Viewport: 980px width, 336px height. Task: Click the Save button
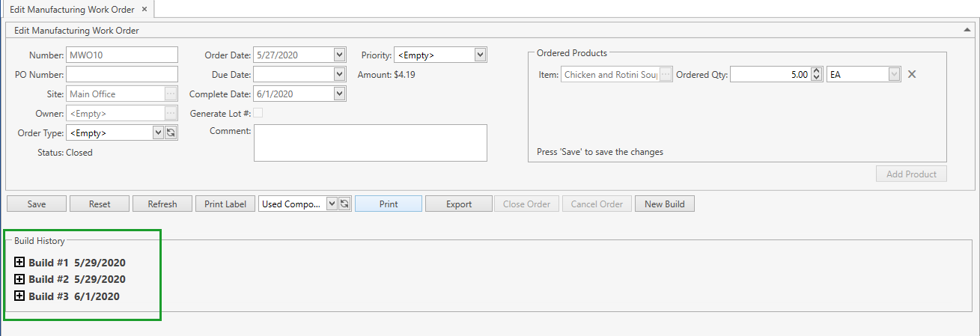pos(36,204)
